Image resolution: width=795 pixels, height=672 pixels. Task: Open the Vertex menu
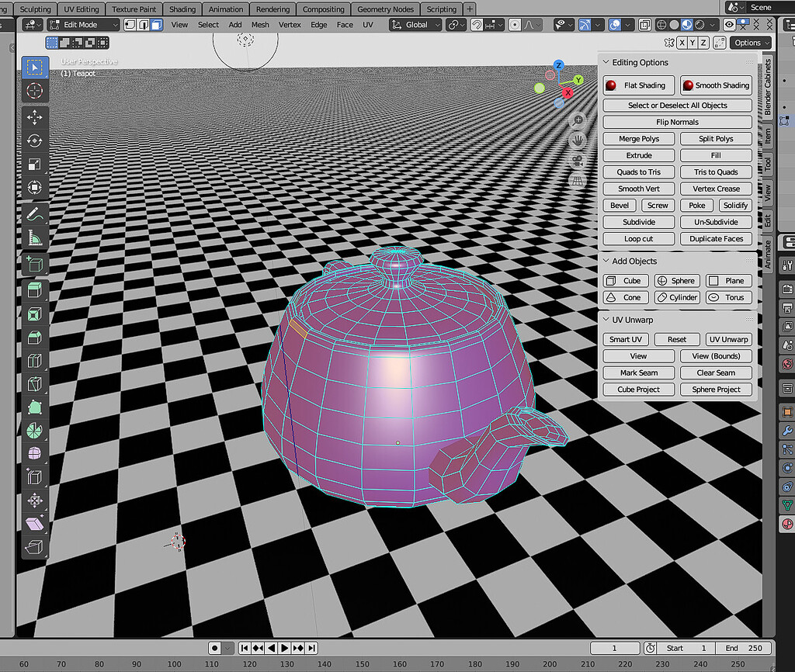290,25
